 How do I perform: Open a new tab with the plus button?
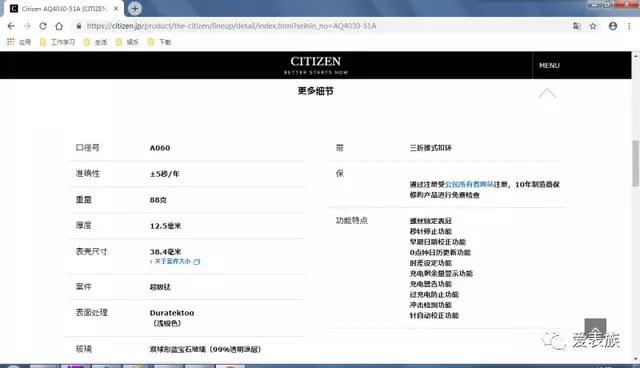134,8
